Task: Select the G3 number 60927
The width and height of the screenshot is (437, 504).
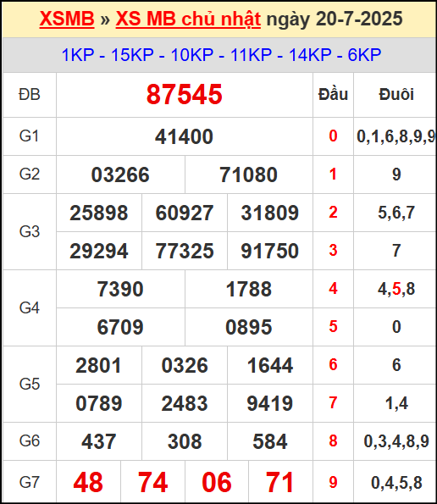Action: tap(185, 213)
